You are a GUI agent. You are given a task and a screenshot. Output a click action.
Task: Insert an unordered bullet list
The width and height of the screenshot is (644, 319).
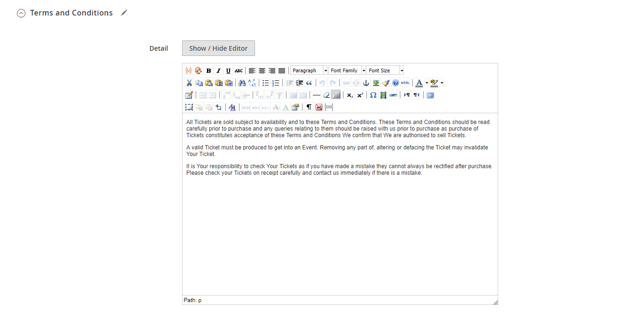tap(265, 83)
